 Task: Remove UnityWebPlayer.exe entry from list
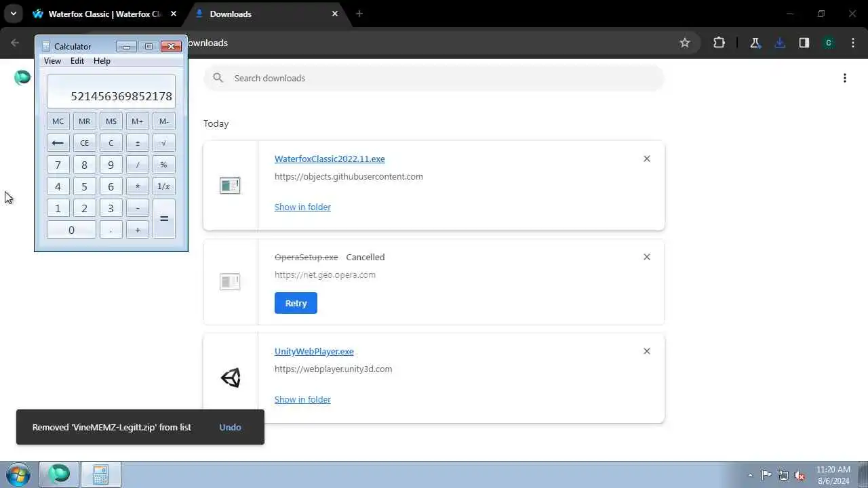[x=647, y=351]
